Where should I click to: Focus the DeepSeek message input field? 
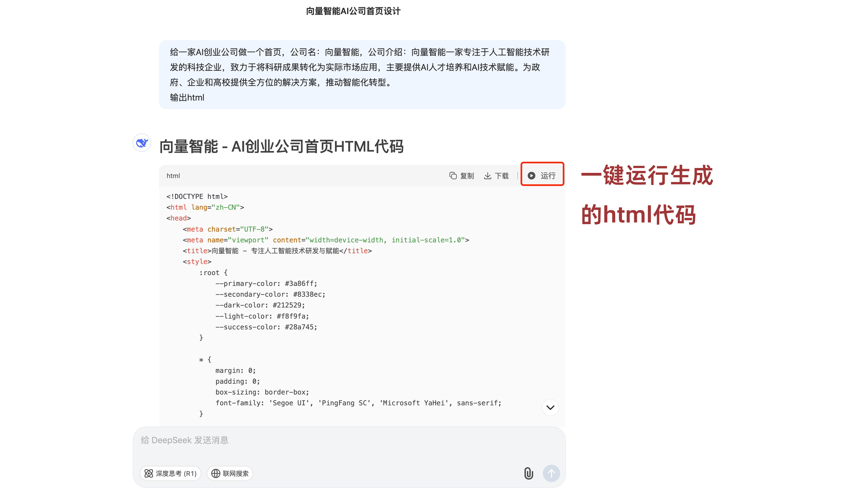point(349,440)
